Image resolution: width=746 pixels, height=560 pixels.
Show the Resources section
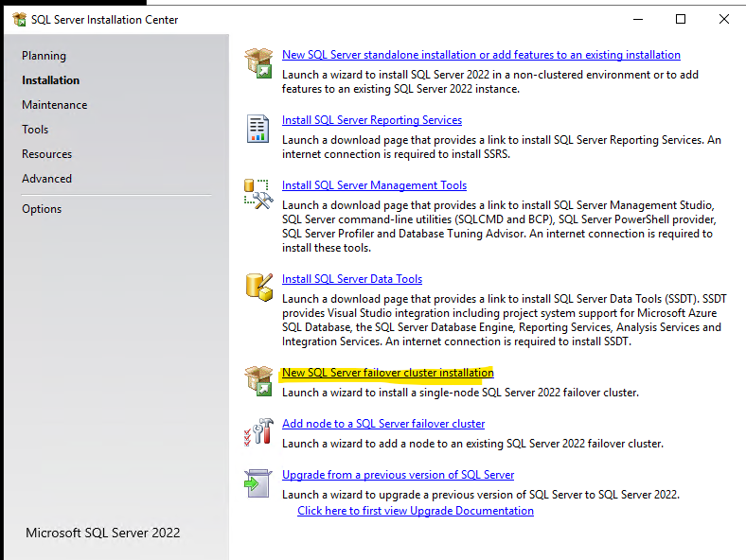click(x=46, y=154)
